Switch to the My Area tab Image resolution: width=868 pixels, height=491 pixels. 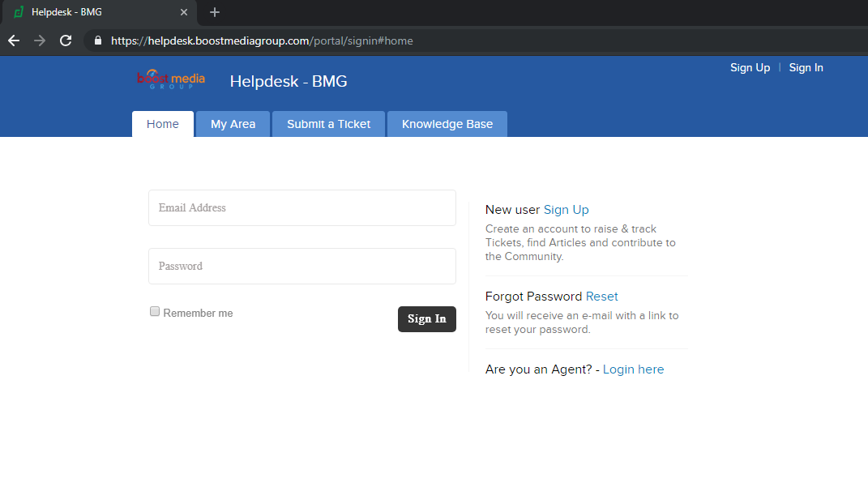pos(233,124)
